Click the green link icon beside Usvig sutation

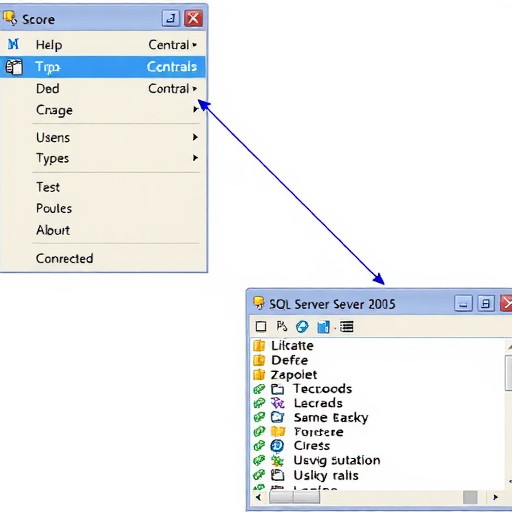pyautogui.click(x=259, y=460)
